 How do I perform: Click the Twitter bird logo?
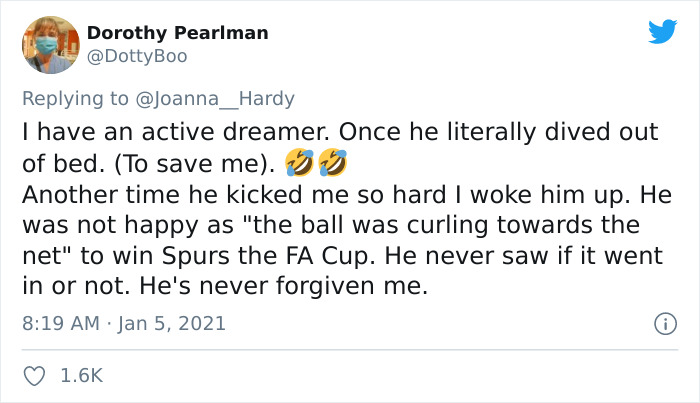(x=662, y=33)
